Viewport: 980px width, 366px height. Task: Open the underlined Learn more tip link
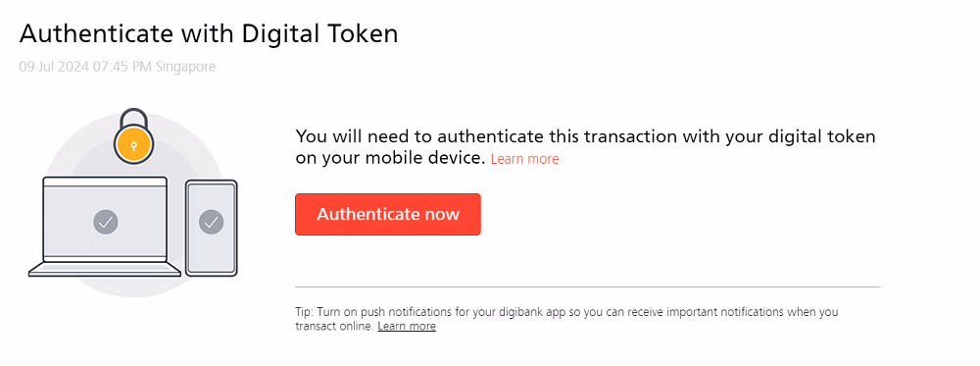coord(407,326)
